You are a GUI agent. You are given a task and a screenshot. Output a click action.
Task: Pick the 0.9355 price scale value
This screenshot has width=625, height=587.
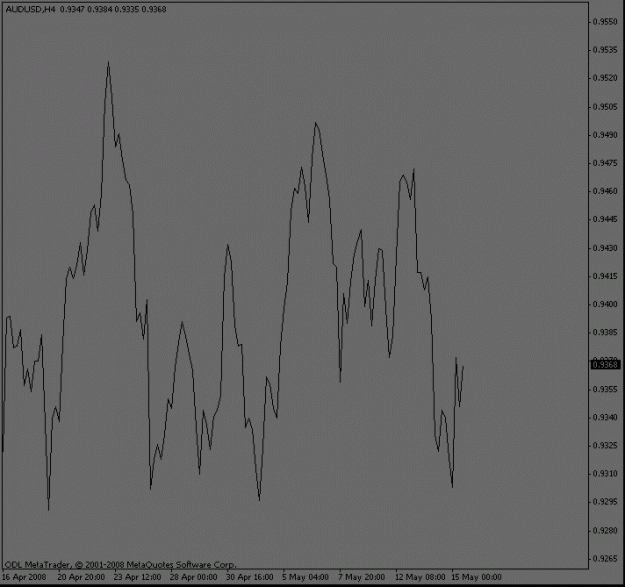tap(605, 389)
